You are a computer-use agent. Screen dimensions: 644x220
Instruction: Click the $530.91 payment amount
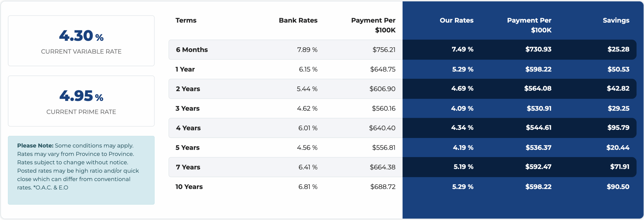(539, 108)
